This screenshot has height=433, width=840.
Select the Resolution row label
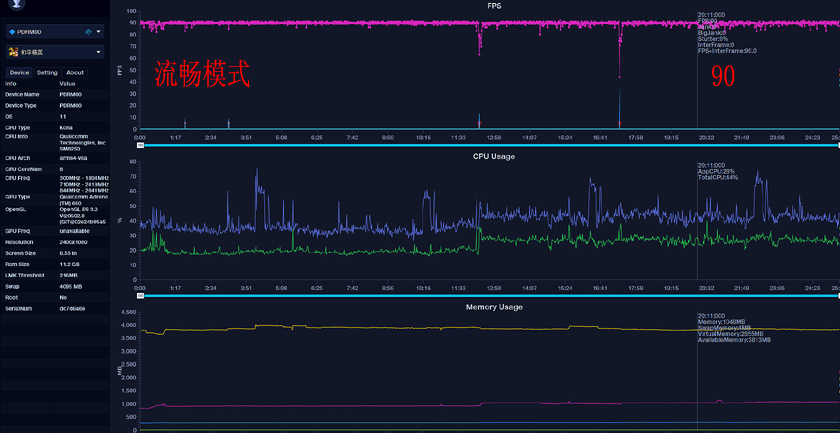19,242
